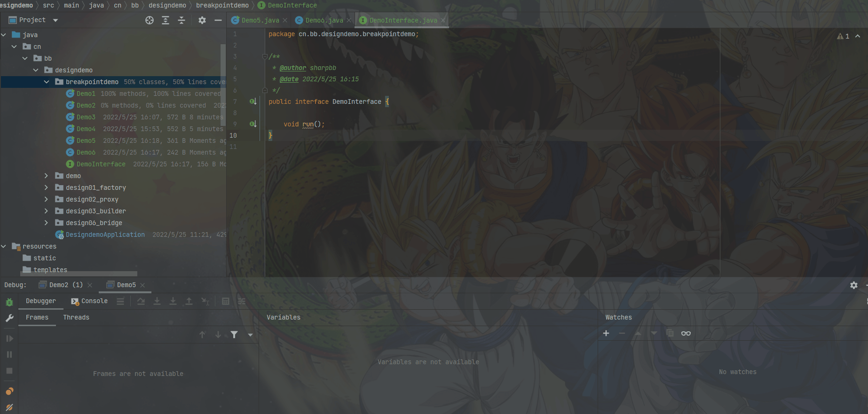
Task: Close the Demo2 (1) debug tab
Action: (x=90, y=285)
